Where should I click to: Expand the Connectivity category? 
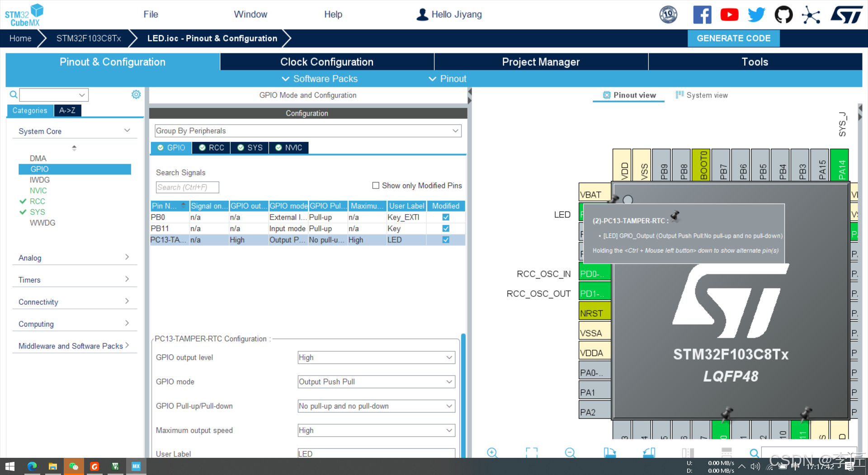coord(75,302)
